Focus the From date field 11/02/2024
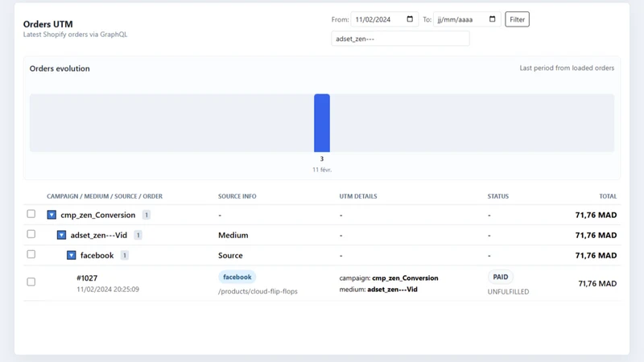 tap(385, 19)
